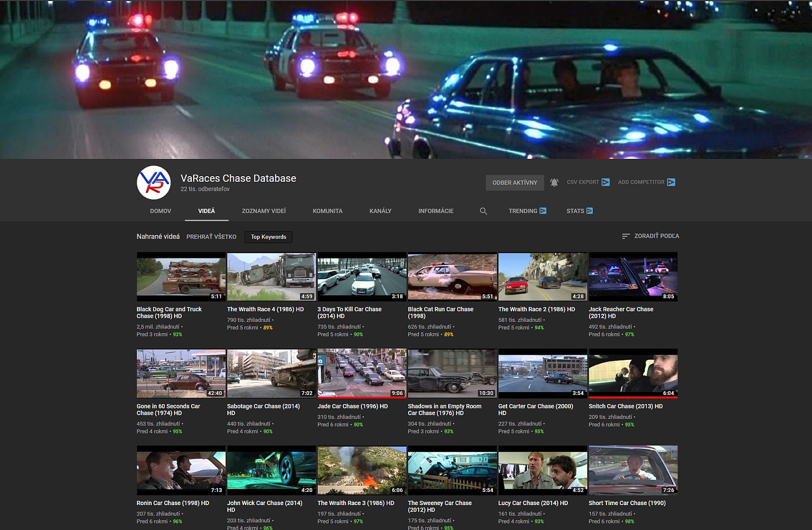The width and height of the screenshot is (812, 530).
Task: Click the icon next to Trending
Action: [x=543, y=211]
